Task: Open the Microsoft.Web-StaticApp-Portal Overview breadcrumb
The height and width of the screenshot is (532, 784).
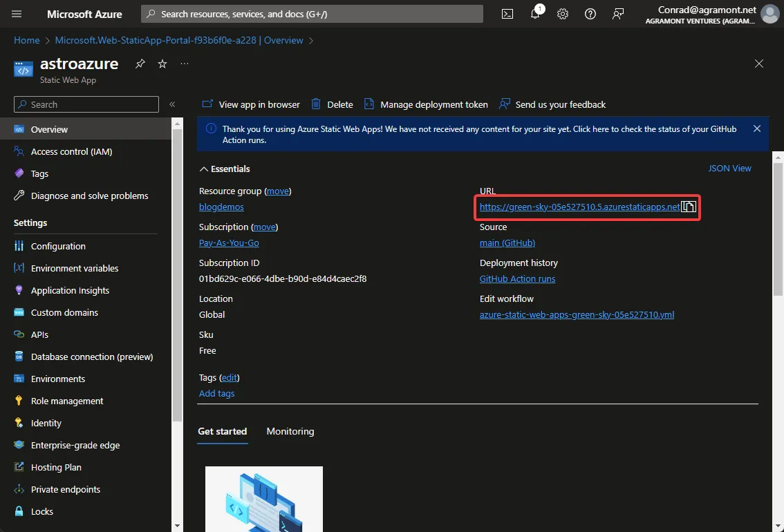Action: click(179, 41)
